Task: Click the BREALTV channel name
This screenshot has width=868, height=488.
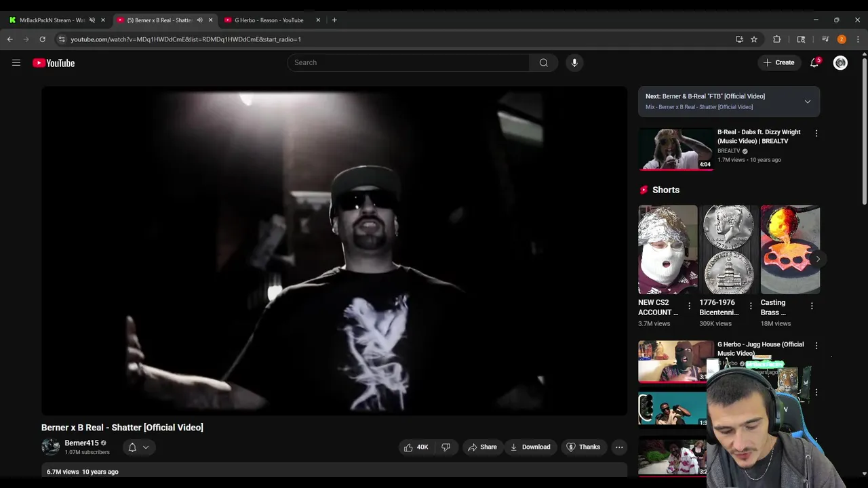Action: pos(729,151)
